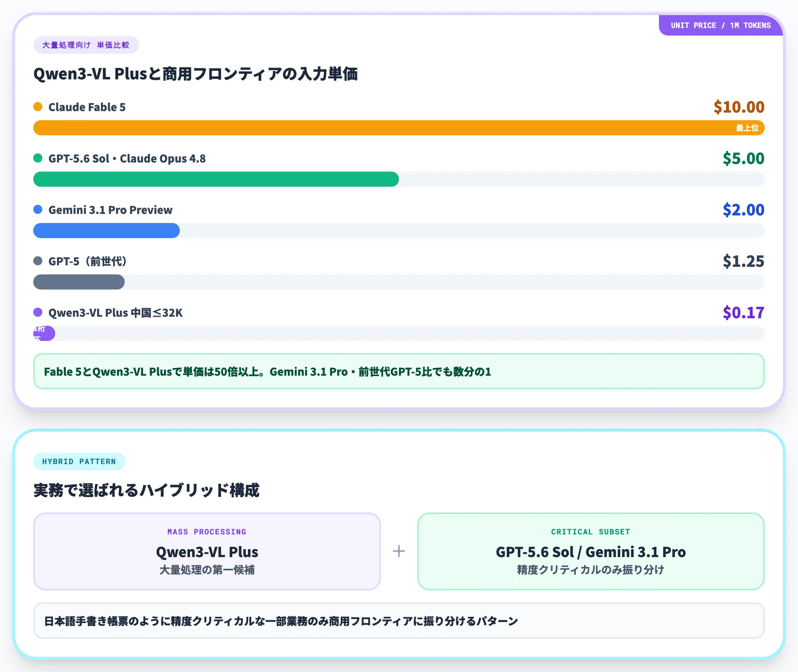Click the $1.25 price value

(x=744, y=261)
